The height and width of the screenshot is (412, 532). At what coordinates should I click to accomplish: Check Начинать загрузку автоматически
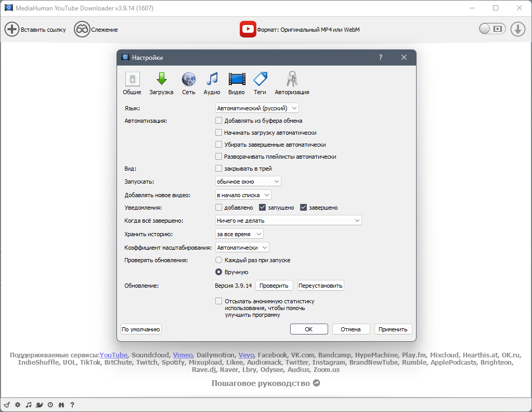coord(219,132)
